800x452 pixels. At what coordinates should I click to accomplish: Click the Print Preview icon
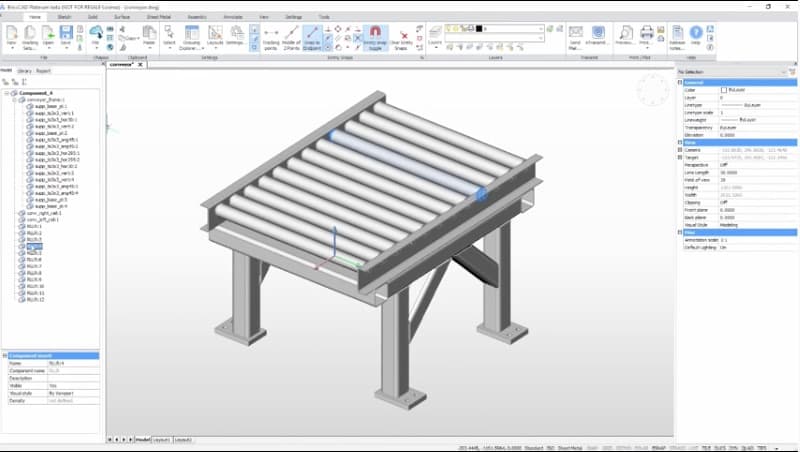[626, 33]
